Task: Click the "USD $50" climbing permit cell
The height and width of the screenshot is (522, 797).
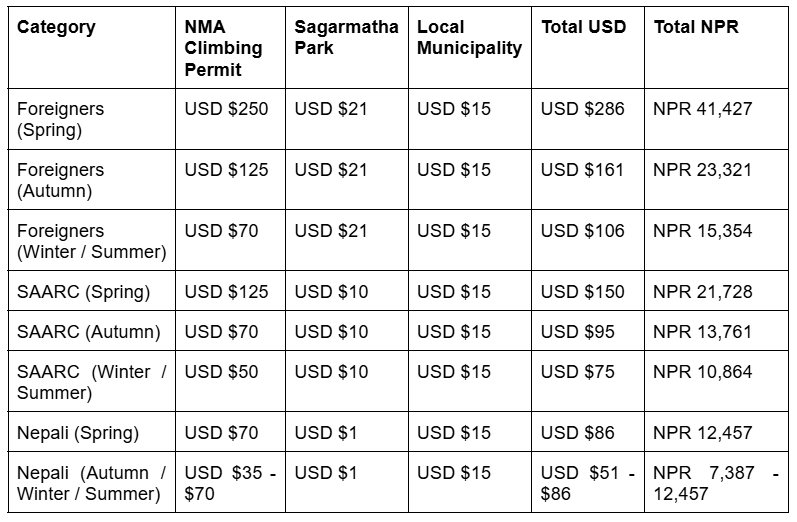Action: pyautogui.click(x=221, y=372)
